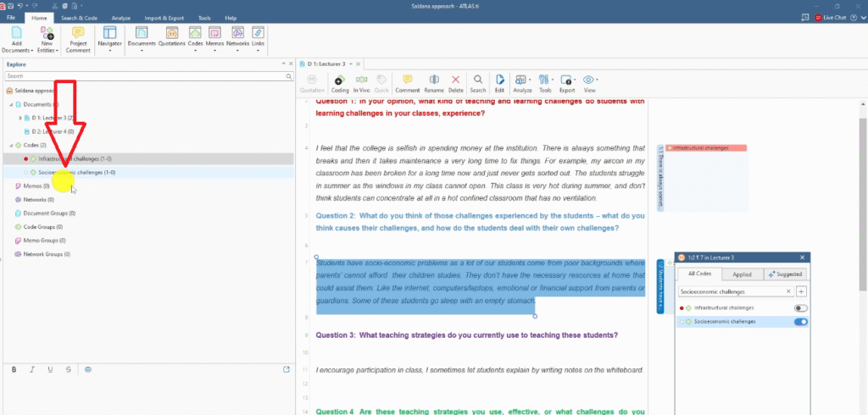Click the Comment icon in document toolbar
The height and width of the screenshot is (415, 868).
(407, 83)
